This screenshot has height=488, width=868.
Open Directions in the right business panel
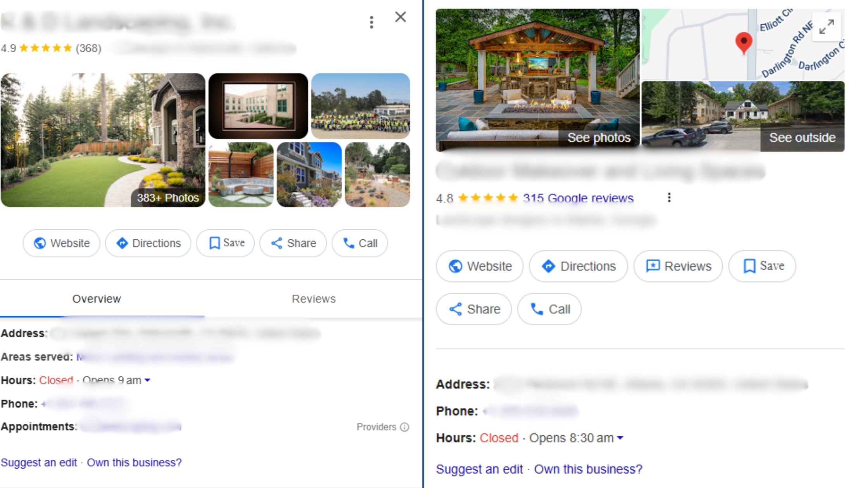(x=578, y=266)
